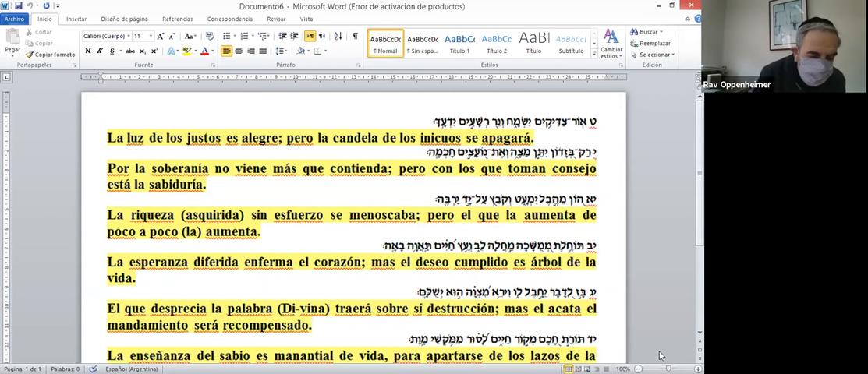Sort text with the A-Z sort icon

click(338, 36)
